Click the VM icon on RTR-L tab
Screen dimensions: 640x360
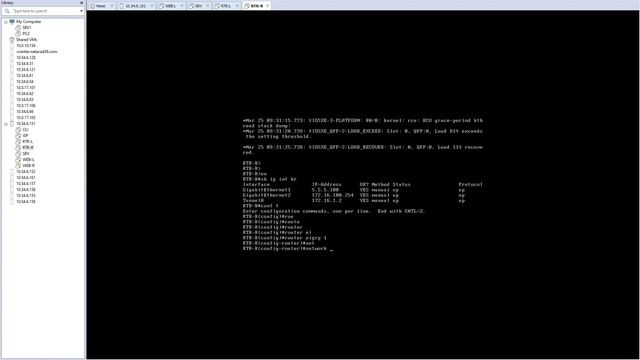click(x=217, y=6)
